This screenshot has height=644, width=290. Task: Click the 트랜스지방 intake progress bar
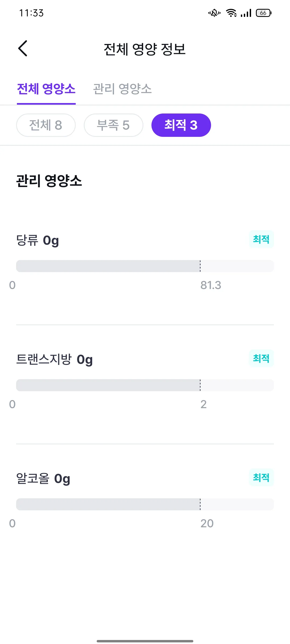145,385
